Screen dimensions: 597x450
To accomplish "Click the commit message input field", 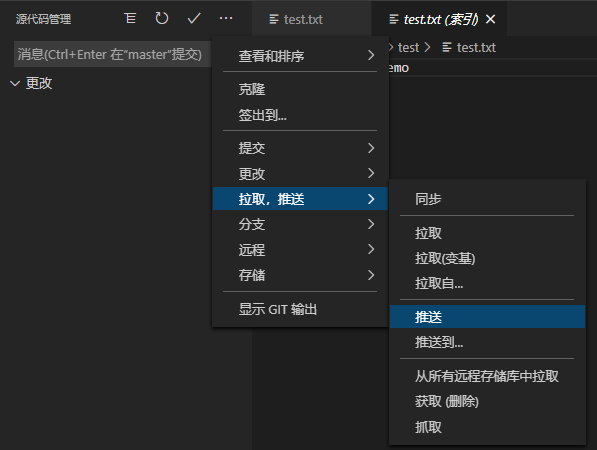I will [112, 54].
